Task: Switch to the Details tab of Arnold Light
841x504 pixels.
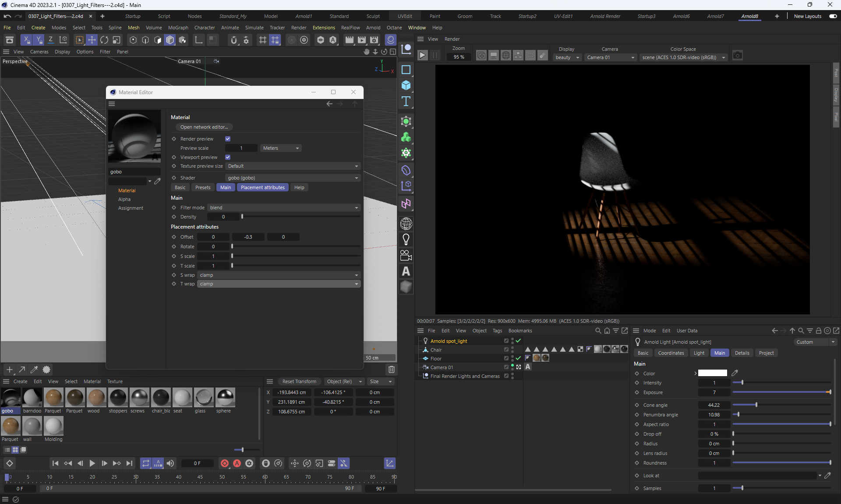Action: coord(742,353)
